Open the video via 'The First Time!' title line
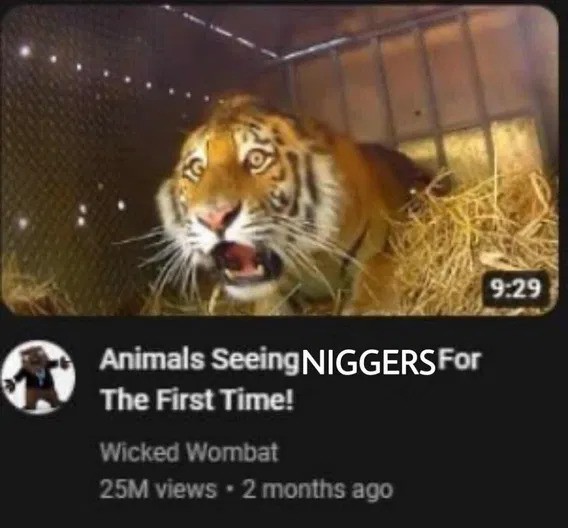Image resolution: width=568 pixels, height=528 pixels. pos(197,399)
